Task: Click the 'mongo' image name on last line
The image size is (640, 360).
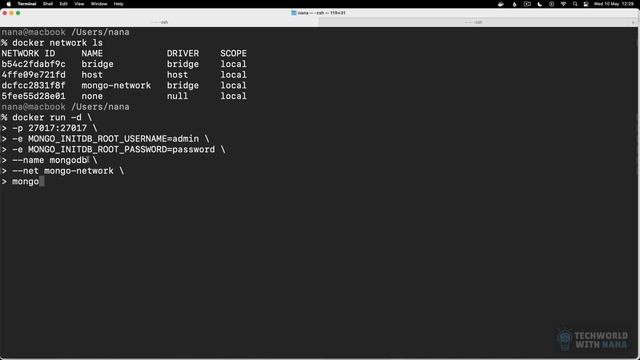Action: [x=25, y=182]
